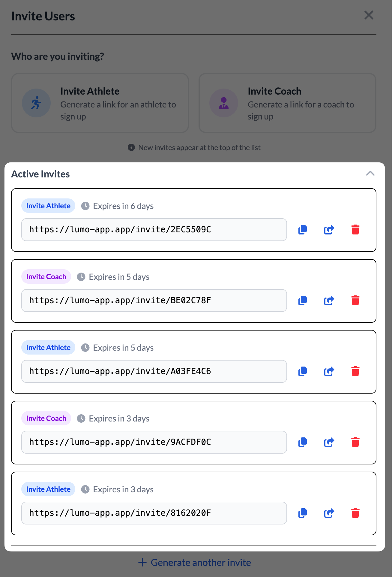Select the Invite Athlete option card
The height and width of the screenshot is (577, 392).
pos(100,103)
